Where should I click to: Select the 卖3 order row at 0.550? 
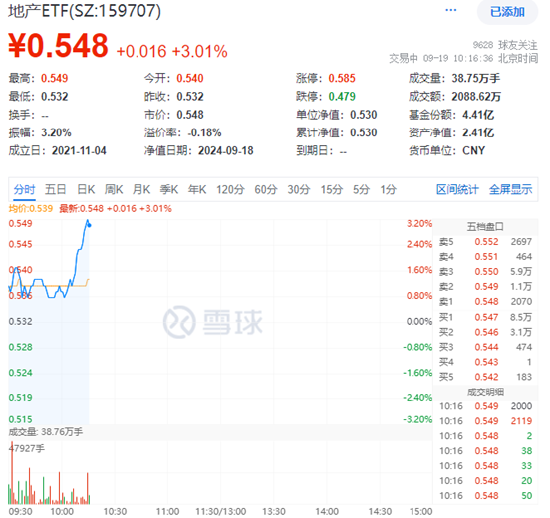pos(485,271)
